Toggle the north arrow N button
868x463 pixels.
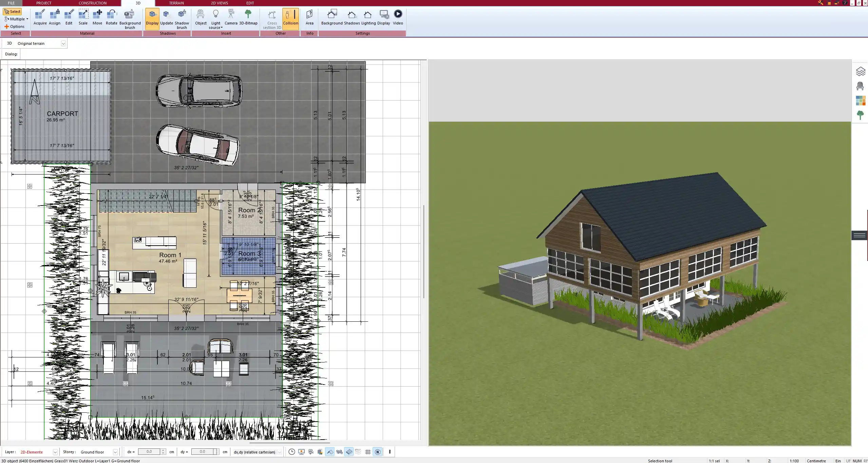click(x=377, y=452)
